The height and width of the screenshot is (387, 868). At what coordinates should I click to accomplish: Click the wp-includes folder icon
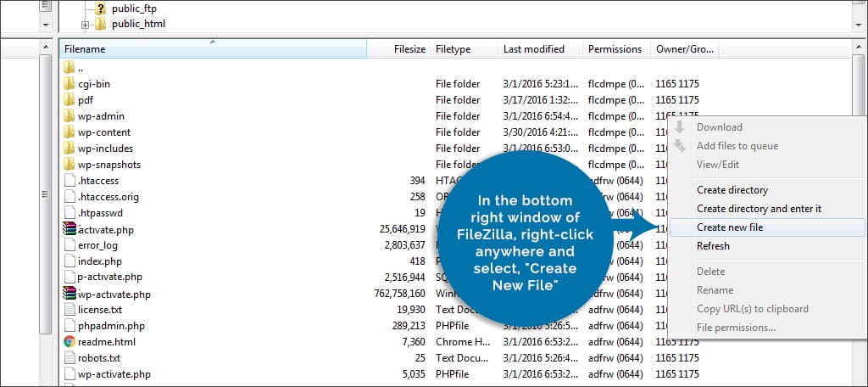(x=69, y=148)
